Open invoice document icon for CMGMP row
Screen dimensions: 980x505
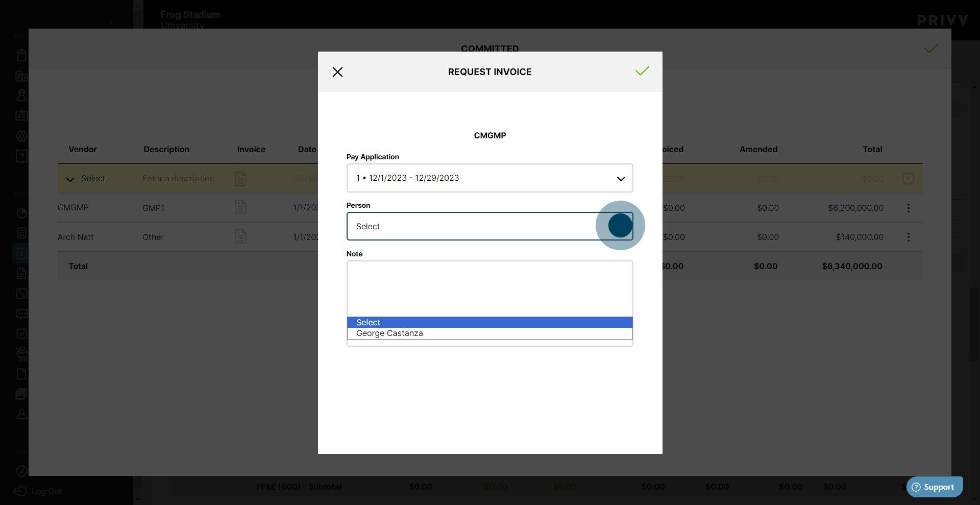pos(240,208)
